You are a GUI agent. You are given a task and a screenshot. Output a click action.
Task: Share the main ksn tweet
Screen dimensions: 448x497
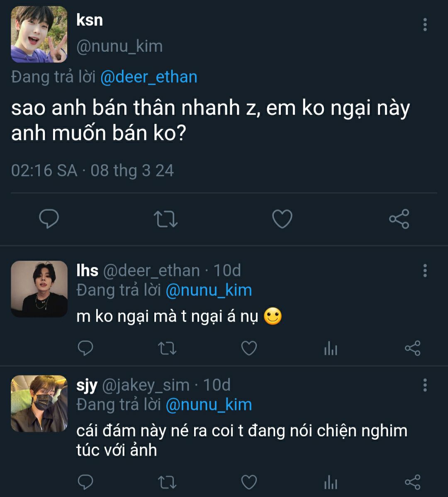[399, 219]
